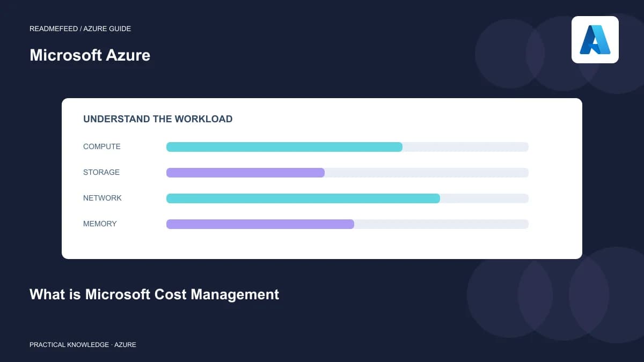Screen dimensions: 644x362
Task: Click the STORAGE progress bar
Action: tap(347, 173)
